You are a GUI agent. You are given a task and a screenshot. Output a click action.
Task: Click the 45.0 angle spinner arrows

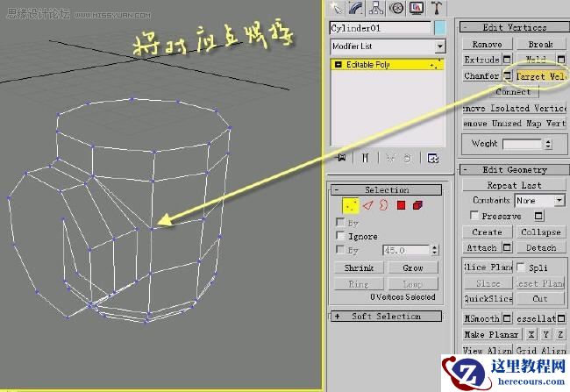coord(435,250)
